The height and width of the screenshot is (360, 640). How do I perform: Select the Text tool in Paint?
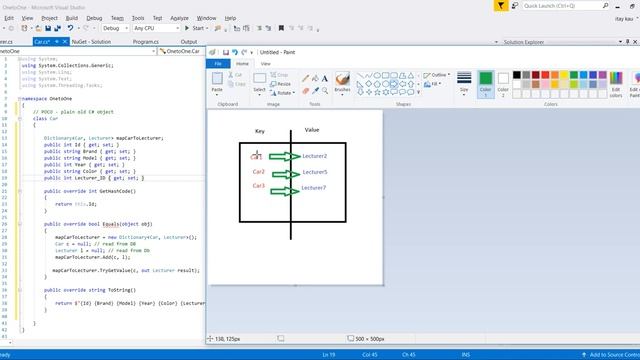324,78
